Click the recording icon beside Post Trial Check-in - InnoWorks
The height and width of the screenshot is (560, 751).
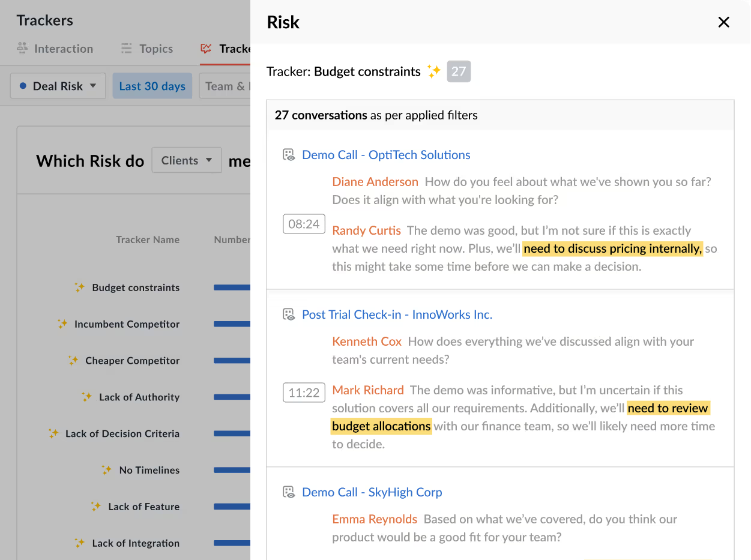[x=289, y=315]
